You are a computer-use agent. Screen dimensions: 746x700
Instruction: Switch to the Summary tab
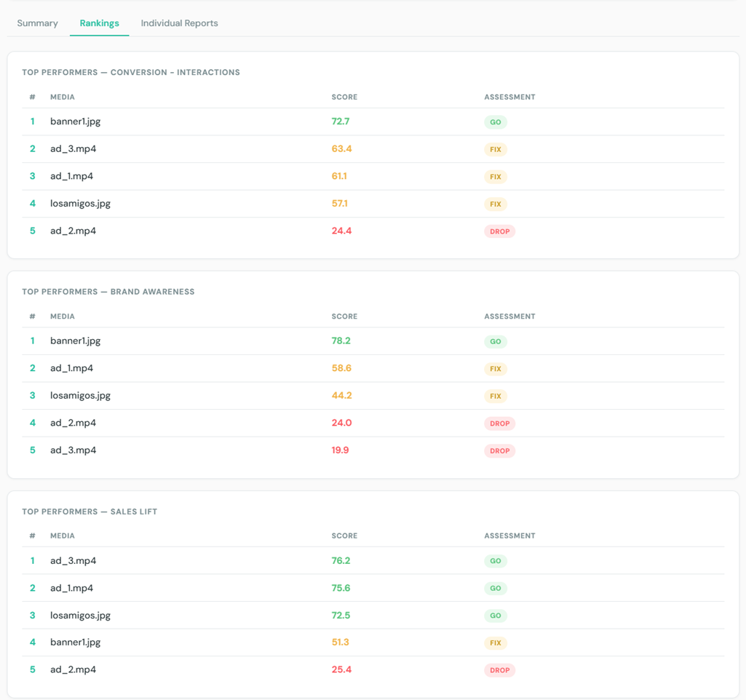point(37,23)
